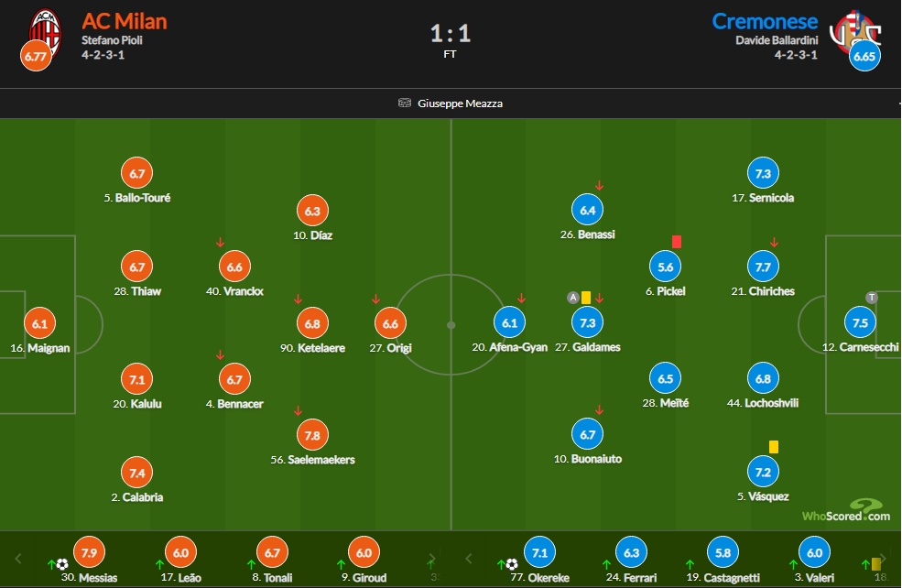The width and height of the screenshot is (902, 588).
Task: Click the Cremonese club crest
Action: pos(854,32)
